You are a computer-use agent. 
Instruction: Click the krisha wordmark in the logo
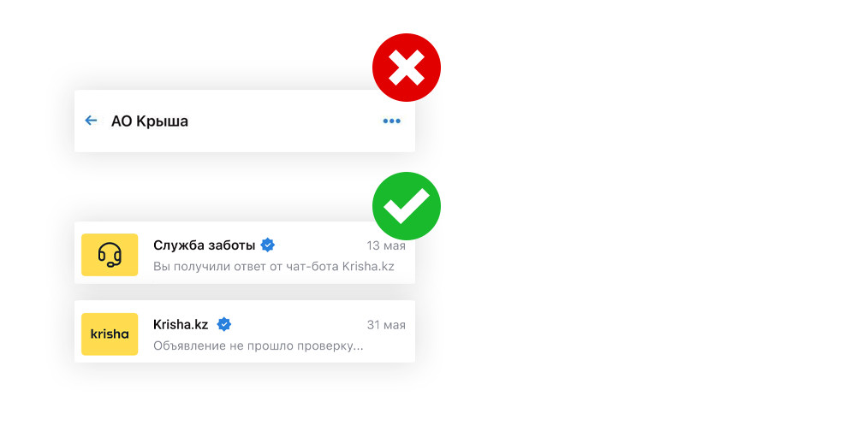coord(110,334)
